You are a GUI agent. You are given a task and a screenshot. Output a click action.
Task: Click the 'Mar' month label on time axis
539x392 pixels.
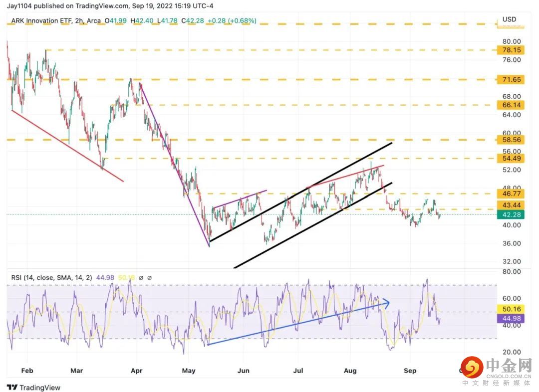click(77, 371)
